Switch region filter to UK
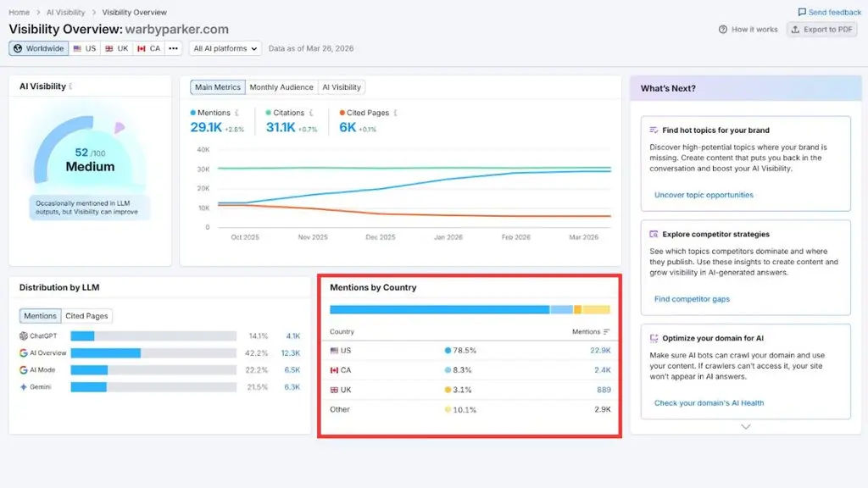868x488 pixels. pos(117,48)
